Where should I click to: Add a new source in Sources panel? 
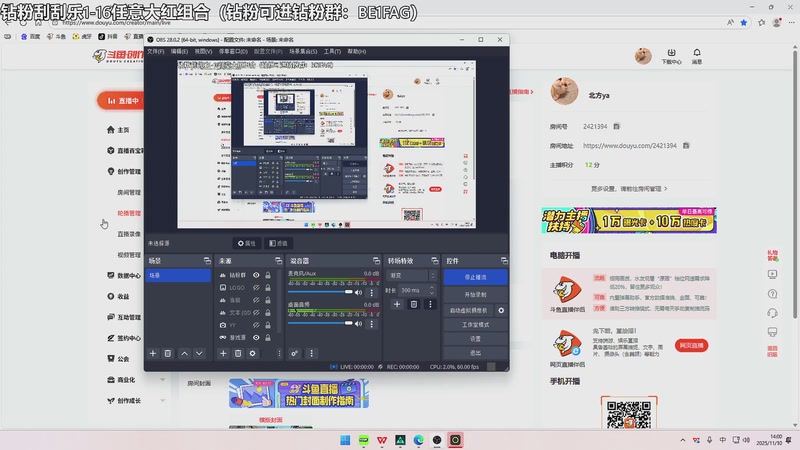(223, 353)
